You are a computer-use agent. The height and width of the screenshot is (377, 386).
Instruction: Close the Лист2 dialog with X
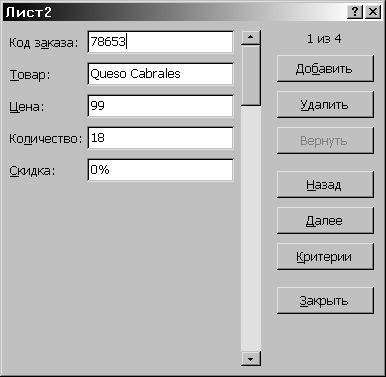pyautogui.click(x=373, y=12)
